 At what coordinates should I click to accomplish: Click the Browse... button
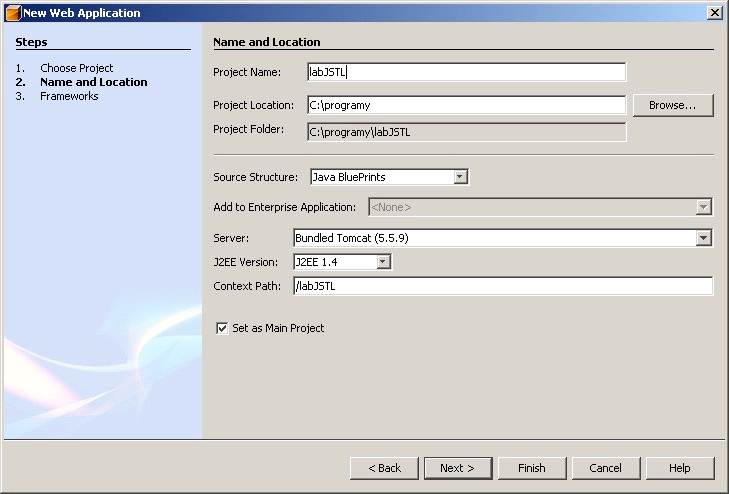click(x=673, y=105)
